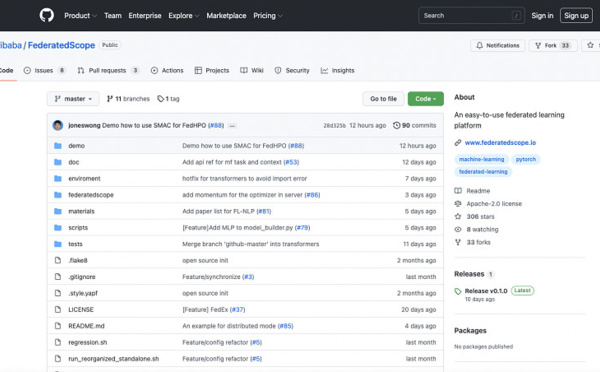Viewport: 600px width, 372px height.
Task: Open the scripts folder
Action: coord(78,228)
